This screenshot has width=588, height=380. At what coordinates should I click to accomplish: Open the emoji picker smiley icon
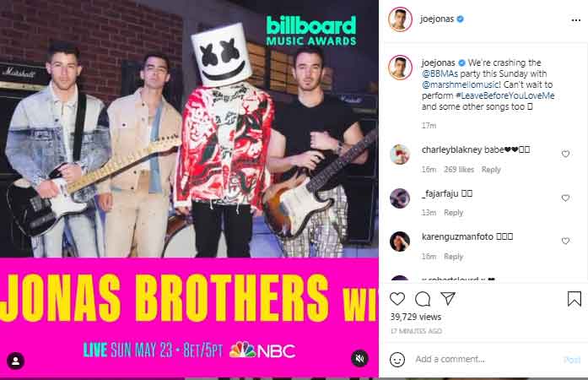coord(397,360)
